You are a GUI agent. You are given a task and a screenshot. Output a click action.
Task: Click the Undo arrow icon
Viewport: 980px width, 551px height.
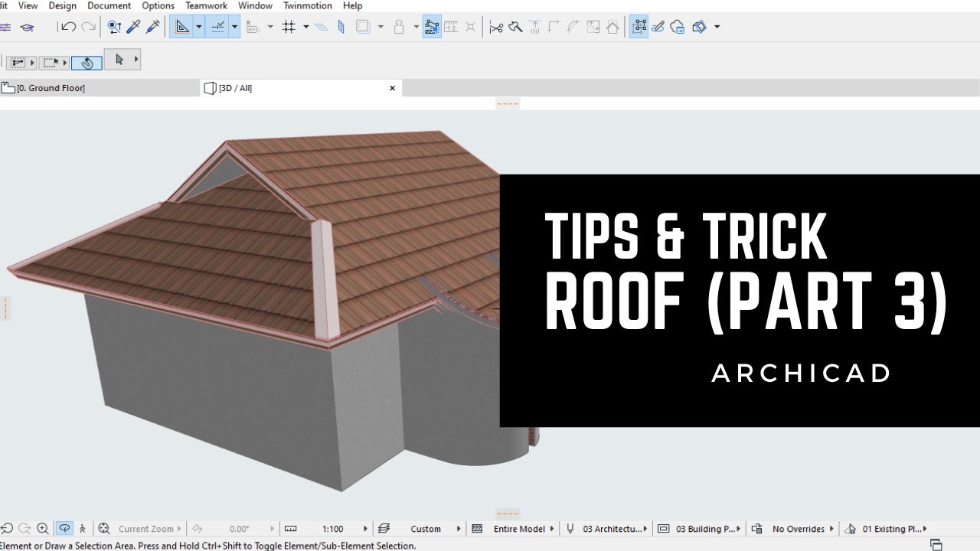tap(68, 27)
